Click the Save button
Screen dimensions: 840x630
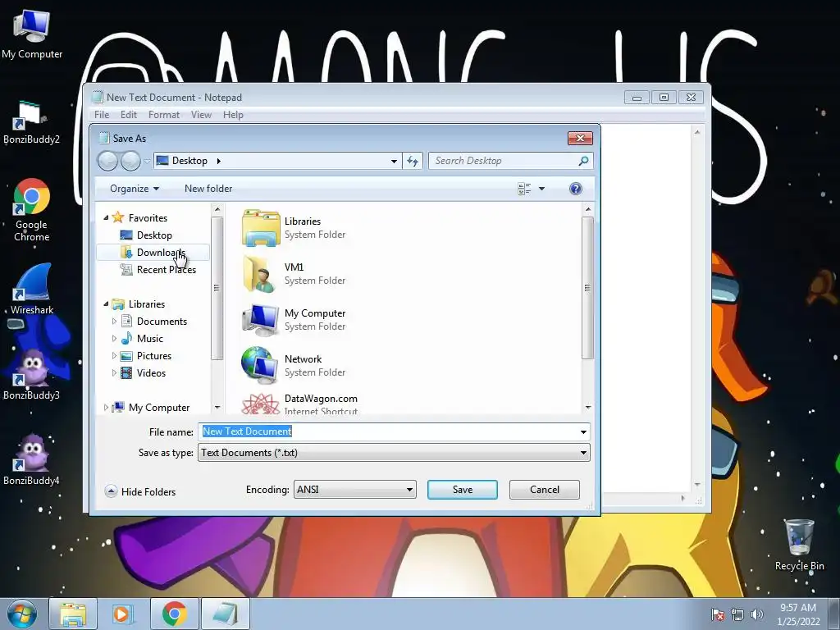click(463, 490)
